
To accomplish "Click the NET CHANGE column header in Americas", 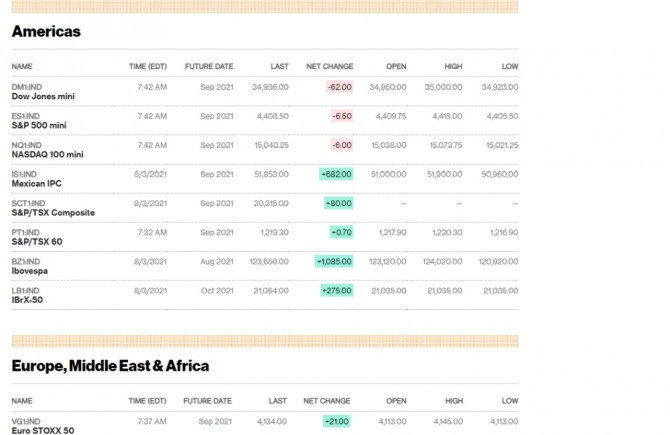I will pos(329,66).
